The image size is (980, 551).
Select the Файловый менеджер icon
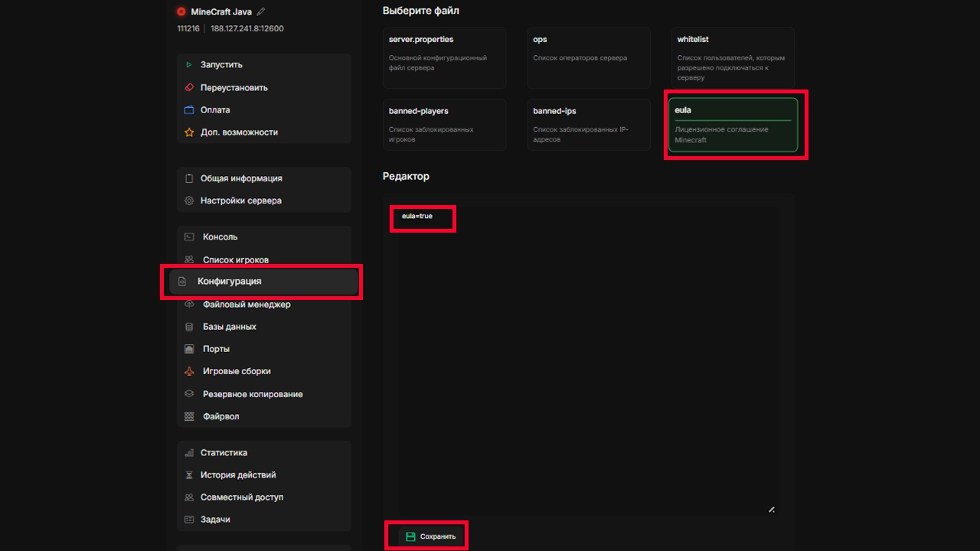click(189, 304)
